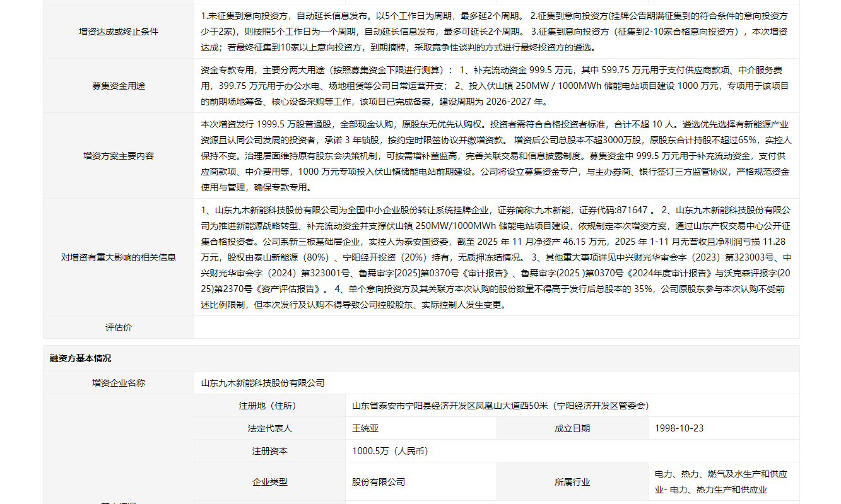
Task: Click the 注册资本 field label
Action: pos(269,451)
